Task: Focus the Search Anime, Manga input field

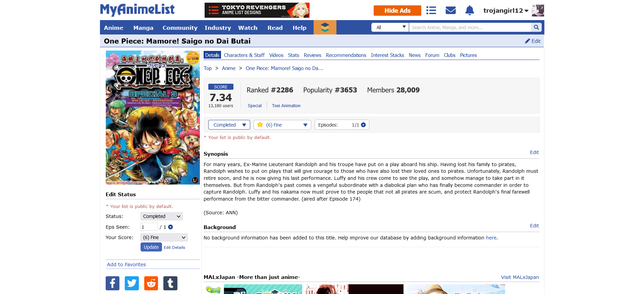Action: tap(470, 27)
